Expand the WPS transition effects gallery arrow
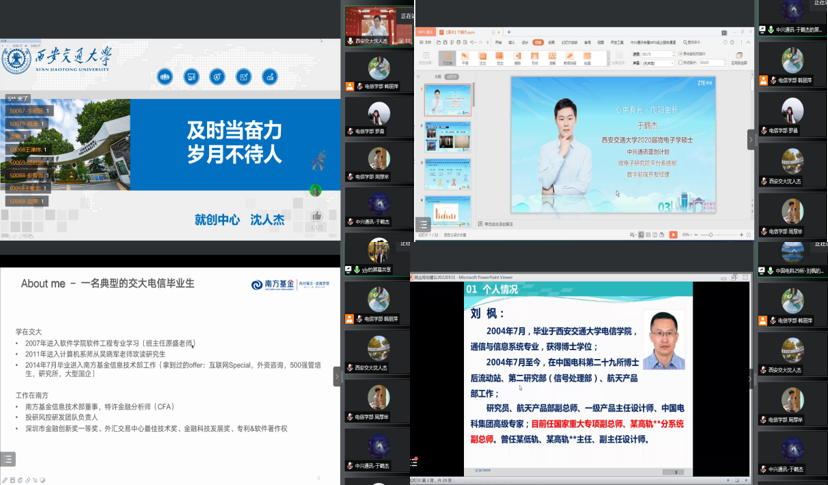 (608, 58)
